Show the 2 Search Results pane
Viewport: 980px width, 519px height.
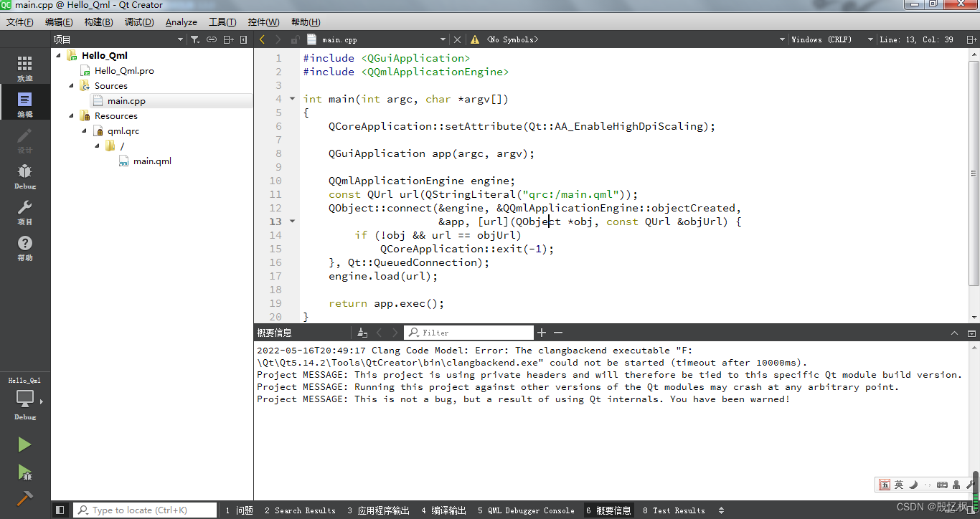(x=300, y=510)
